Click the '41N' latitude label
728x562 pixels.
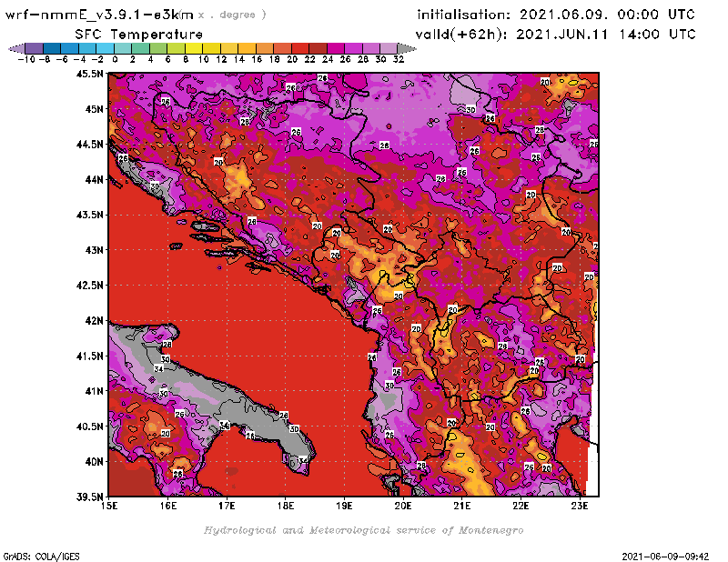[94, 391]
